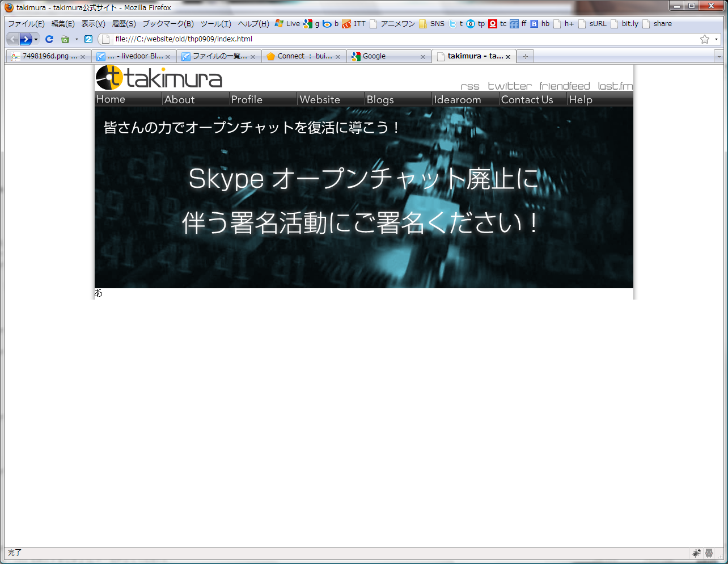Image resolution: width=728 pixels, height=564 pixels.
Task: Open the 履歴(S) menu
Action: [124, 24]
